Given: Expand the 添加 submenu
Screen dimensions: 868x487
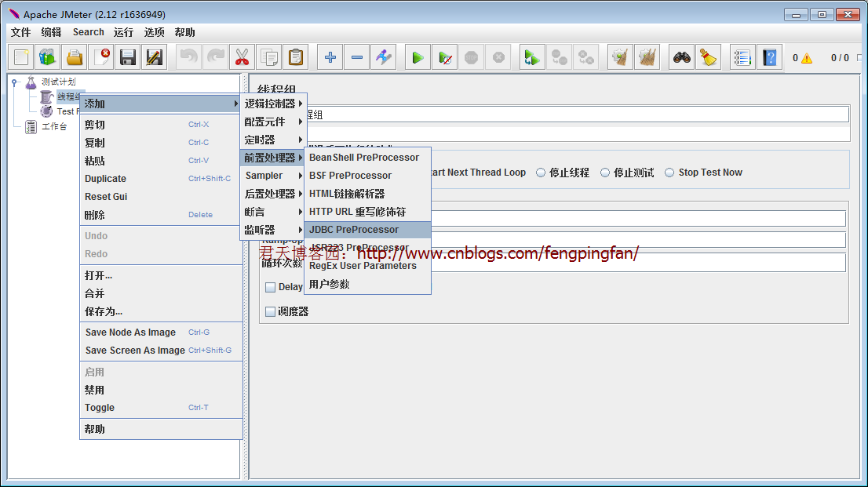Looking at the screenshot, I should coord(161,104).
